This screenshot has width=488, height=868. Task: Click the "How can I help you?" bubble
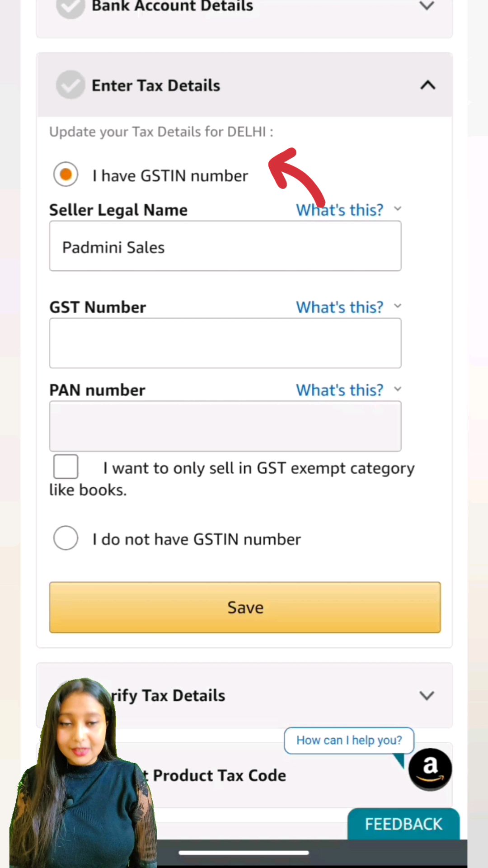[x=349, y=741]
